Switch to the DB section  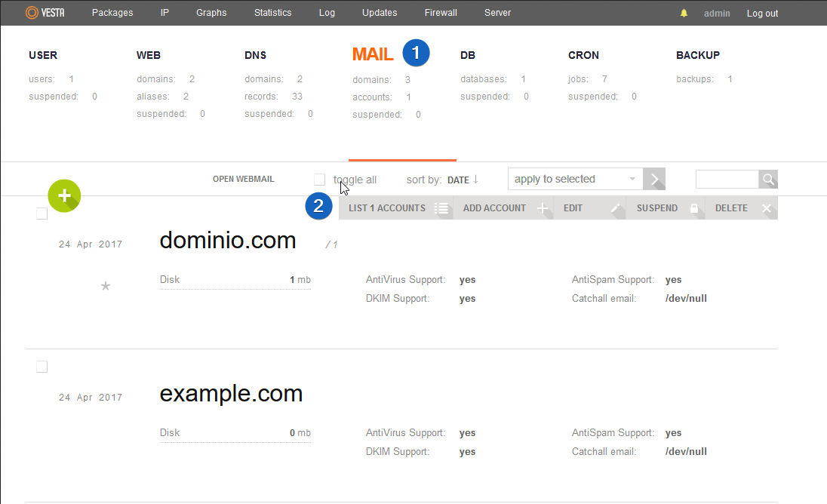pos(468,55)
